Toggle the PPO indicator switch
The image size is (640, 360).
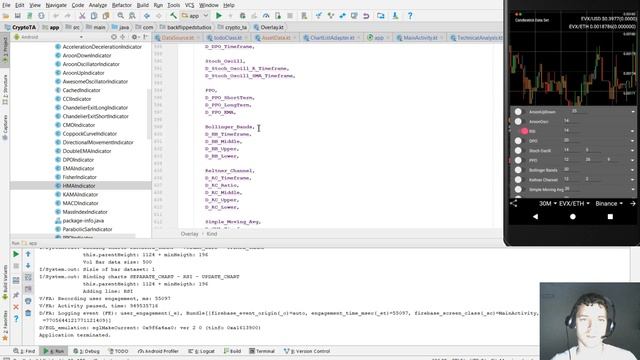coord(518,160)
